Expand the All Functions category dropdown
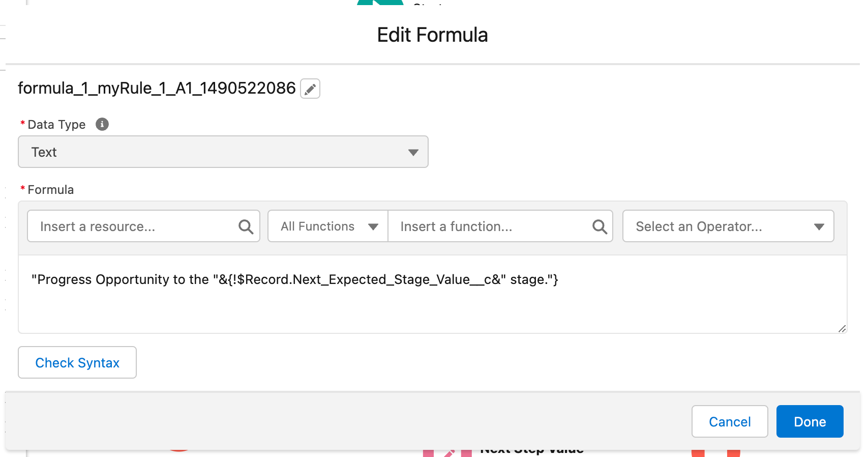The width and height of the screenshot is (868, 457). point(328,226)
